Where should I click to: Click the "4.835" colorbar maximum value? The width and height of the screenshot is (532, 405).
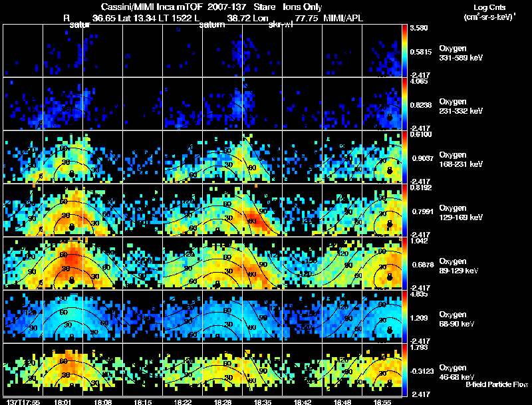[x=419, y=294]
